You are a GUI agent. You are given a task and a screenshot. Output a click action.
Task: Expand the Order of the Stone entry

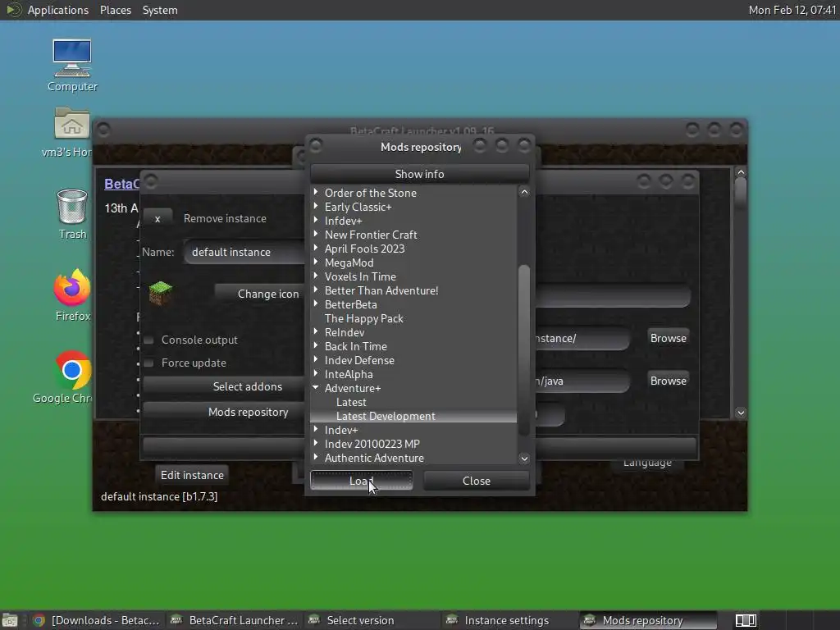(x=316, y=192)
